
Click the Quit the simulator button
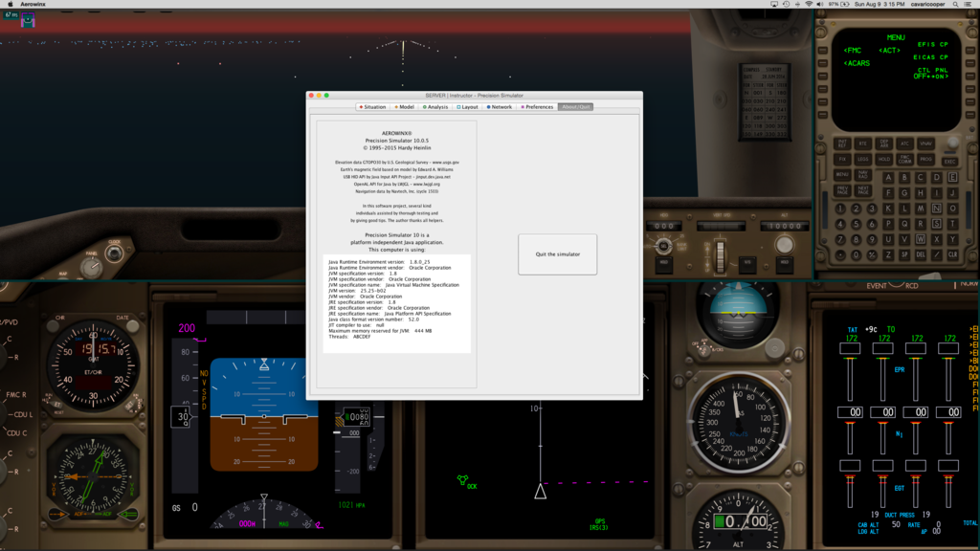[558, 254]
